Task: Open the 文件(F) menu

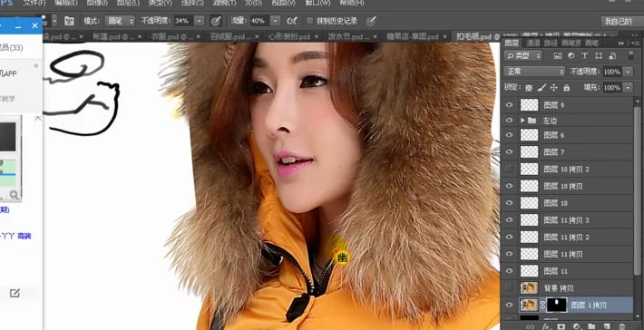Action: pyautogui.click(x=34, y=4)
